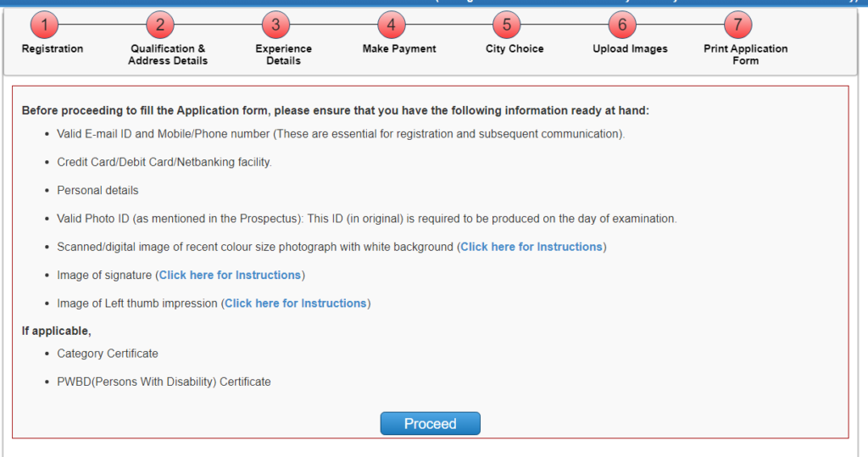Click the PWBD Certificate list item

tap(164, 382)
